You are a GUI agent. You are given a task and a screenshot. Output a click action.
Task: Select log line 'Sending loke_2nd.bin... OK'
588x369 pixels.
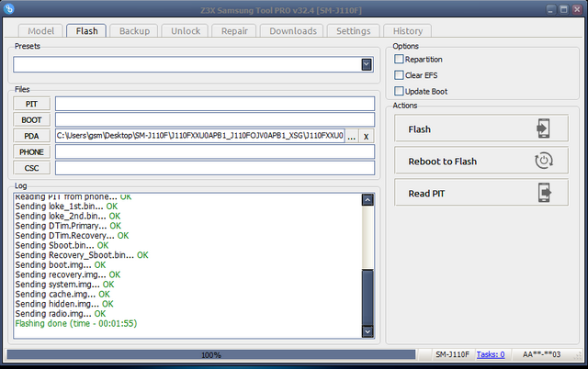(x=68, y=216)
